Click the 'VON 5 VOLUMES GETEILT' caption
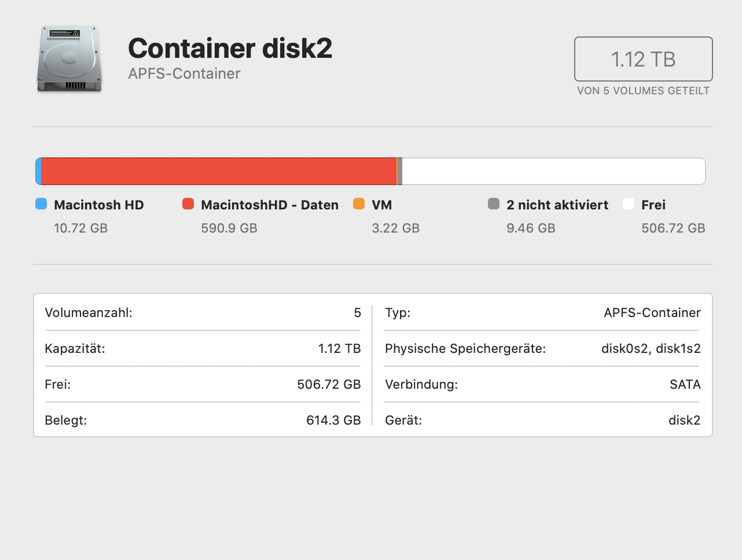Viewport: 742px width, 560px height. coord(643,91)
